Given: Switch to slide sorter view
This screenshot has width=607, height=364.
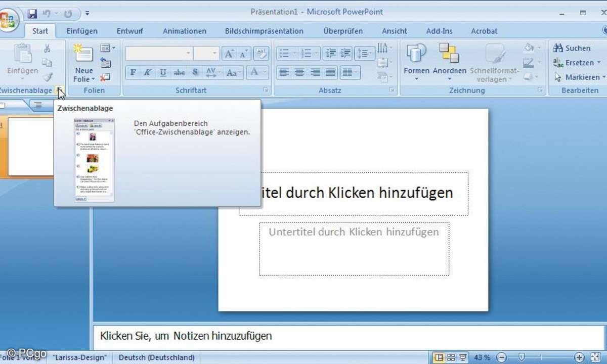Looking at the screenshot, I should pyautogui.click(x=451, y=357).
